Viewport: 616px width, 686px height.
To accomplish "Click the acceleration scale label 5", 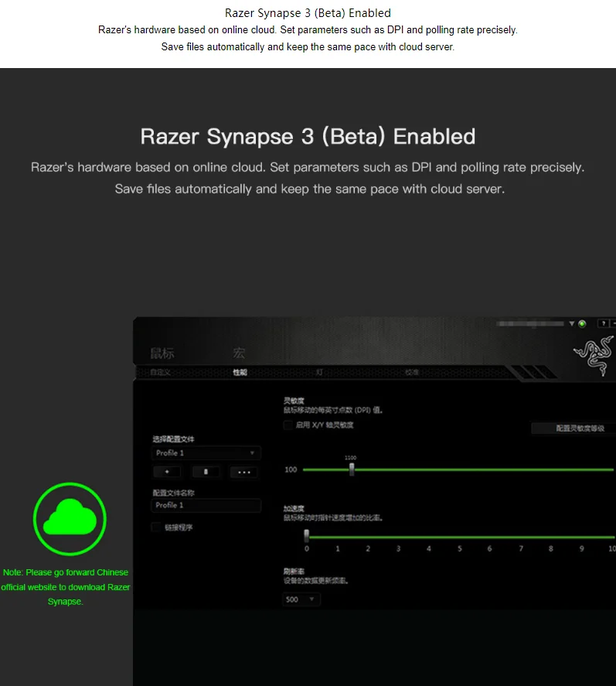I will [x=459, y=548].
